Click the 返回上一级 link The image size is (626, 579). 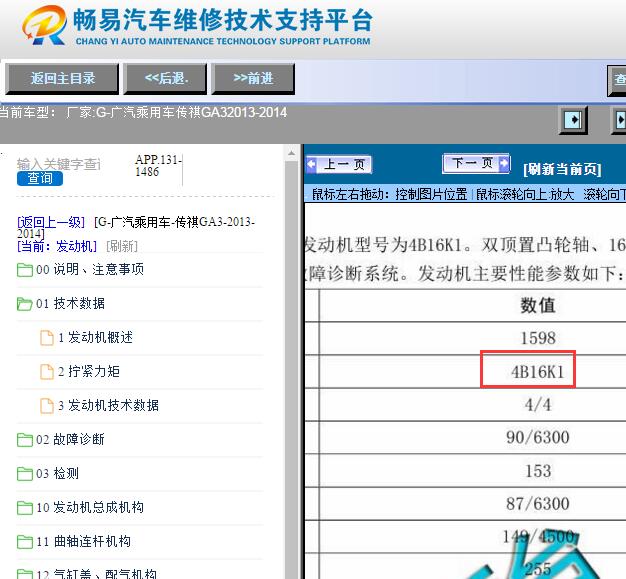point(51,222)
